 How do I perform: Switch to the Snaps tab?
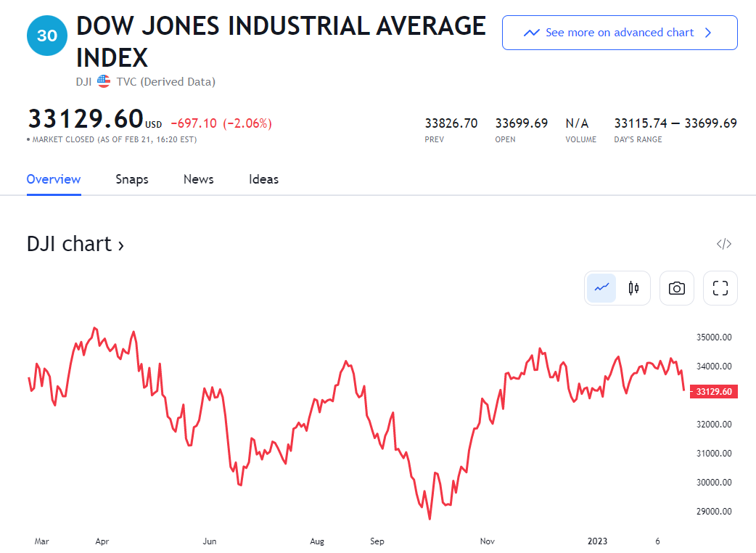(132, 179)
